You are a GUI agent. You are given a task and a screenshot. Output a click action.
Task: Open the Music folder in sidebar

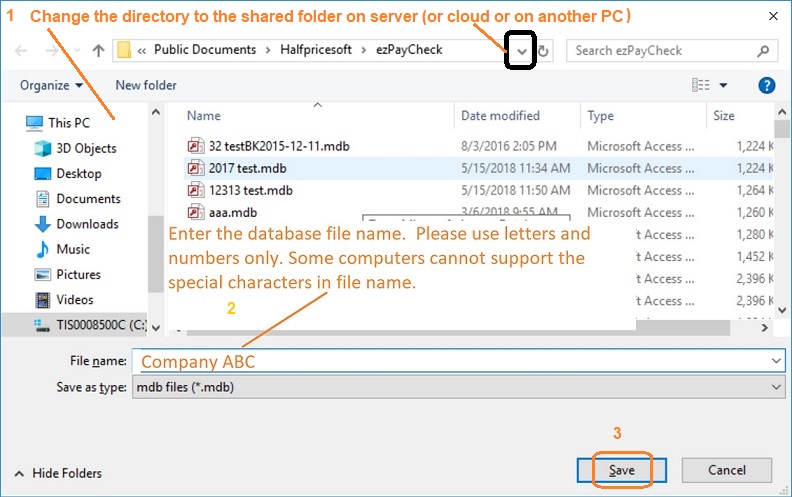pos(72,249)
